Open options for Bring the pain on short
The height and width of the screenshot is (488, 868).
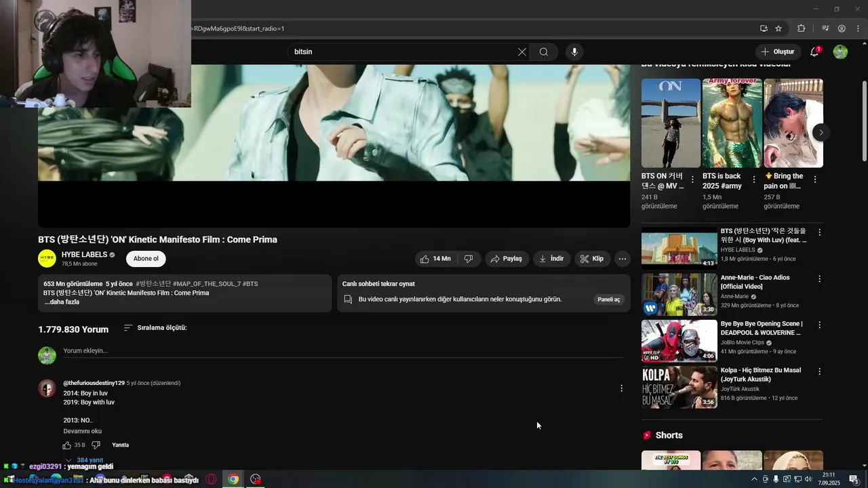(x=814, y=180)
